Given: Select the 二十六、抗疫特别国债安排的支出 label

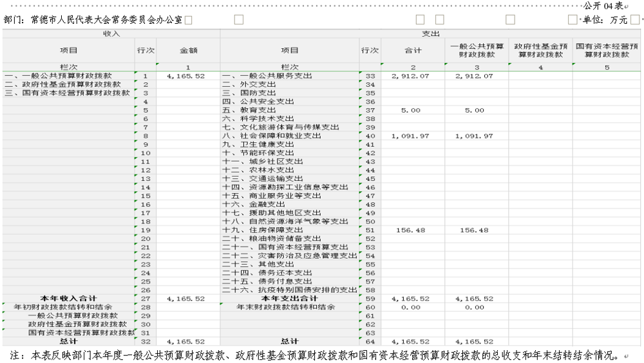Looking at the screenshot, I should pyautogui.click(x=290, y=290).
